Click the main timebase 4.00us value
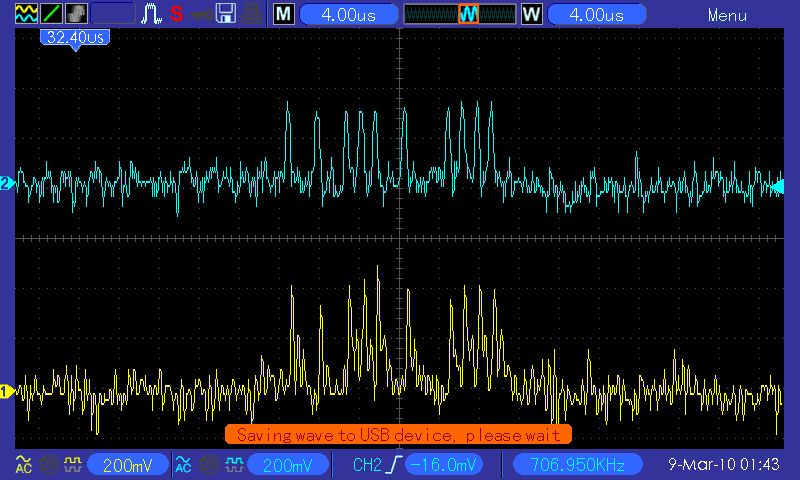This screenshot has height=480, width=800. [x=348, y=14]
